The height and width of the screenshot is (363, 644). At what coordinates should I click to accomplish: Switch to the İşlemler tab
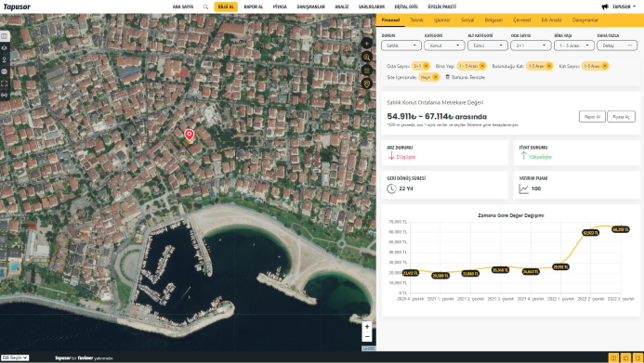click(x=442, y=20)
